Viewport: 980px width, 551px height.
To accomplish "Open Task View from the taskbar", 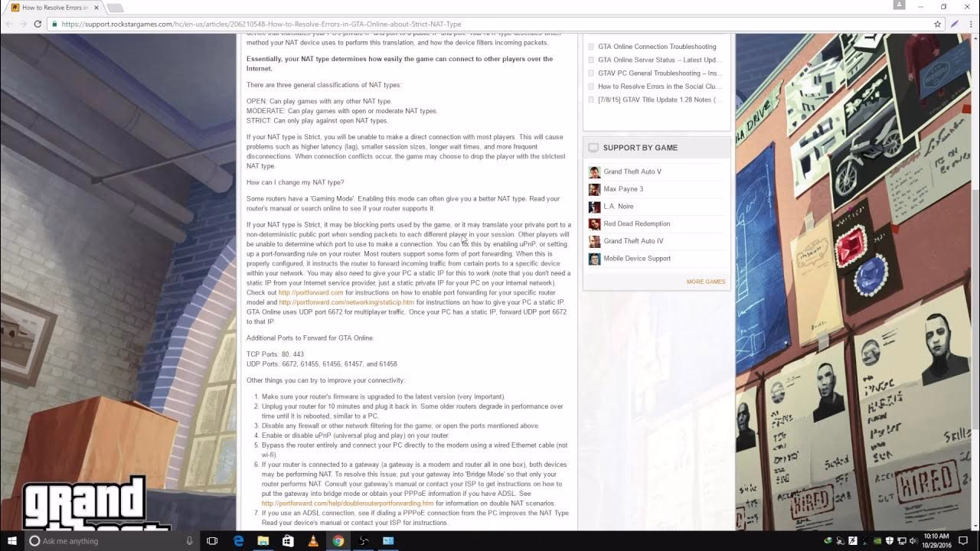I will pyautogui.click(x=212, y=541).
